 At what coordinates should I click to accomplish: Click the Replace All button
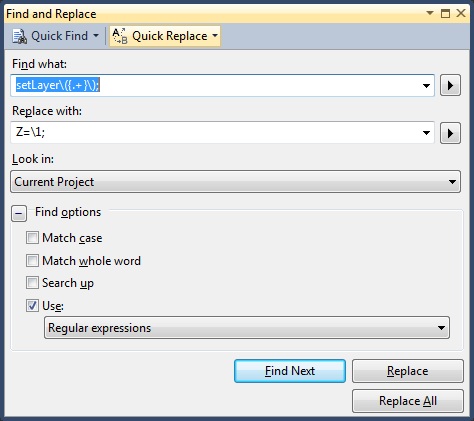coord(408,401)
